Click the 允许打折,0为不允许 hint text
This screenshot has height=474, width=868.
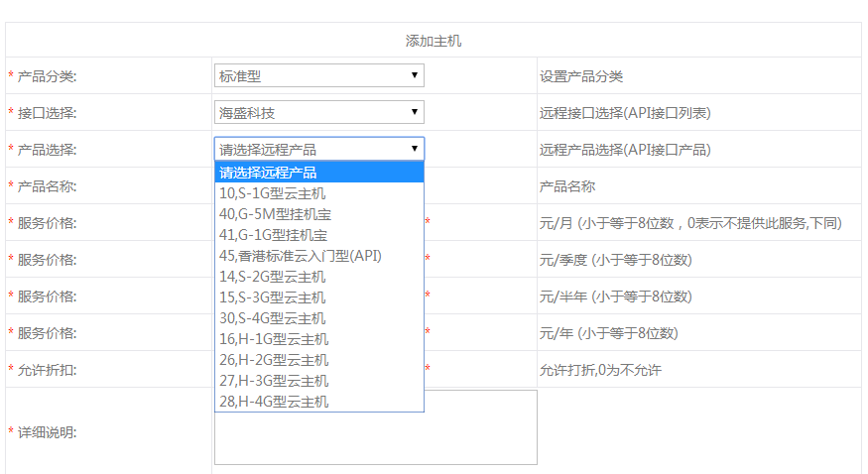click(x=599, y=370)
